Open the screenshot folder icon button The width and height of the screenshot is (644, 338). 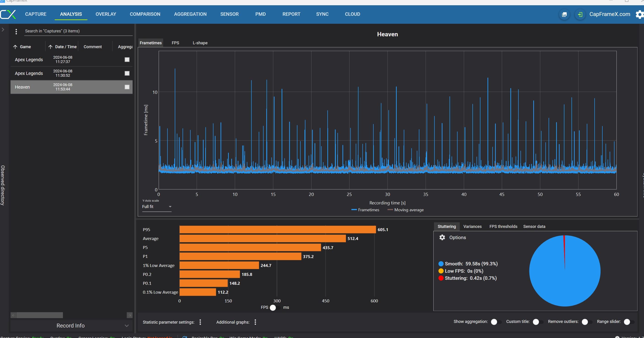(x=564, y=14)
